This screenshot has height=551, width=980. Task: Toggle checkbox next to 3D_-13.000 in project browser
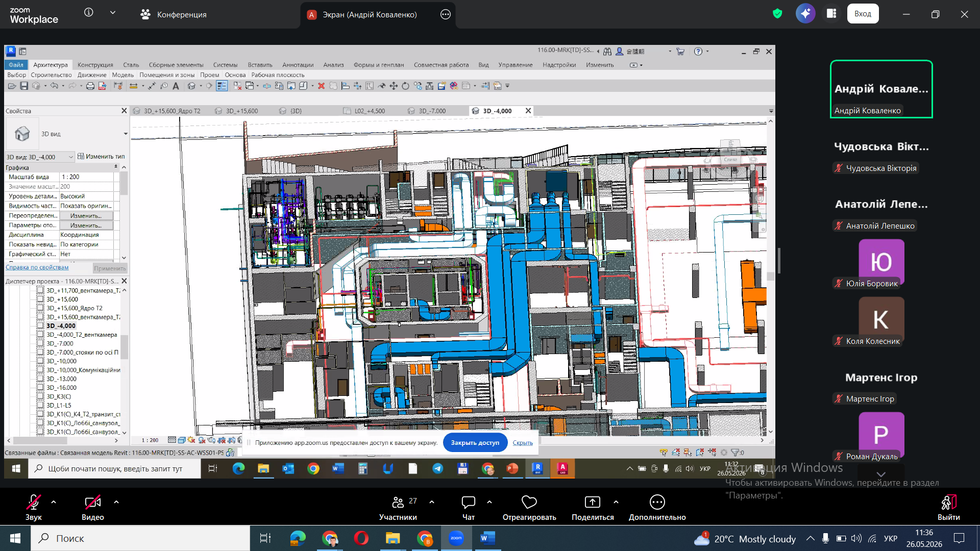tap(40, 379)
